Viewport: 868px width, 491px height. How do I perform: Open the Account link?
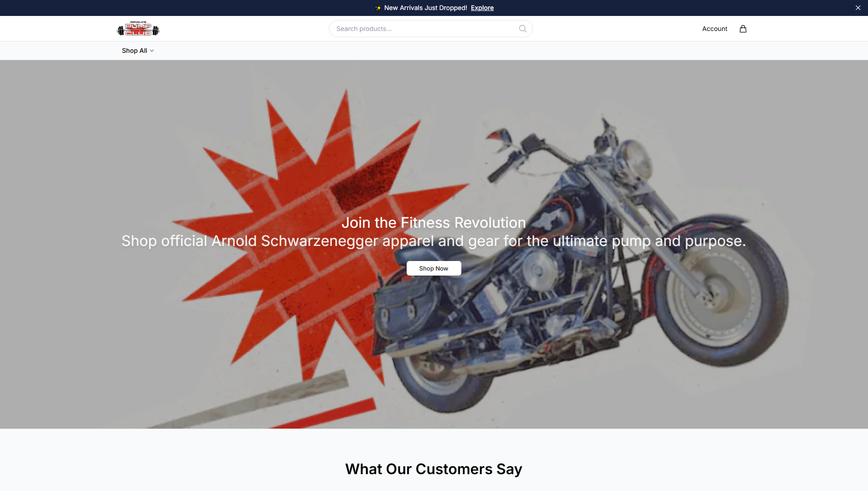coord(714,29)
